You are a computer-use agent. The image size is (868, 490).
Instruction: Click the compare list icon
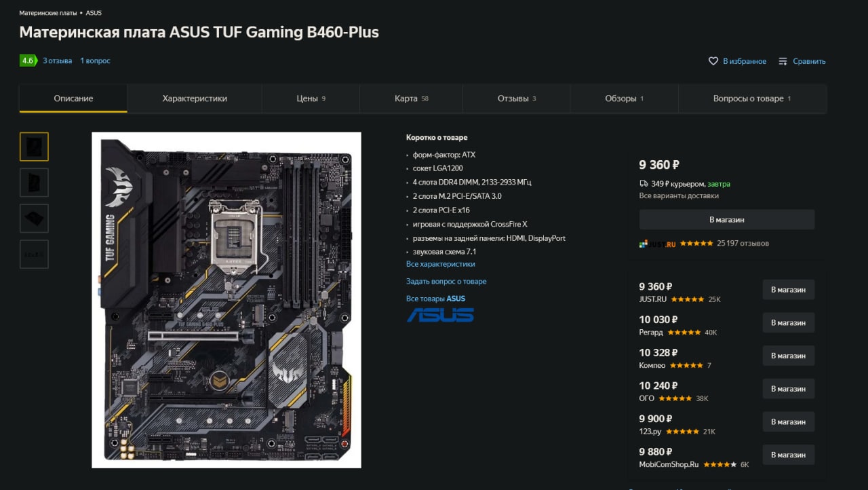point(783,61)
